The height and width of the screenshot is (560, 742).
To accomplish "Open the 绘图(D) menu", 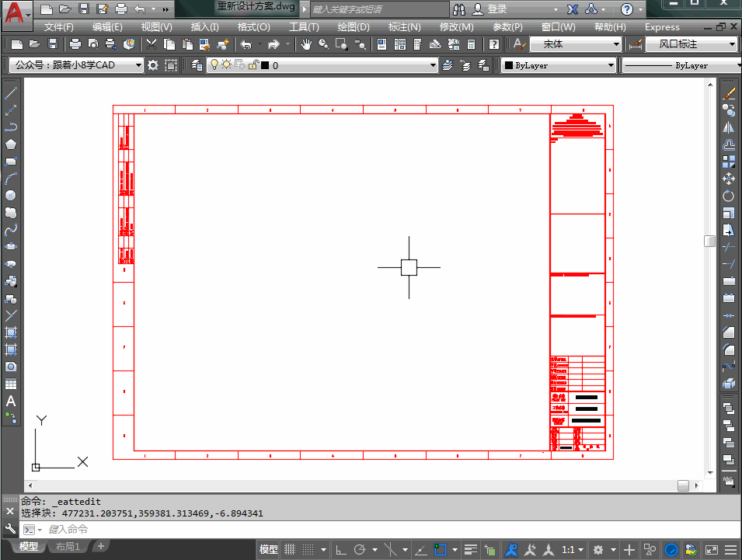I will click(354, 27).
